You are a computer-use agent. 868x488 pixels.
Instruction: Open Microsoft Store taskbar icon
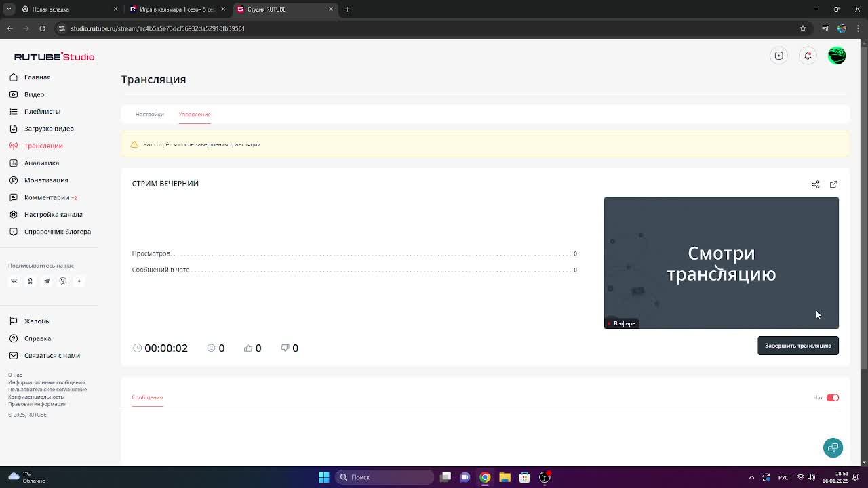coord(524,477)
